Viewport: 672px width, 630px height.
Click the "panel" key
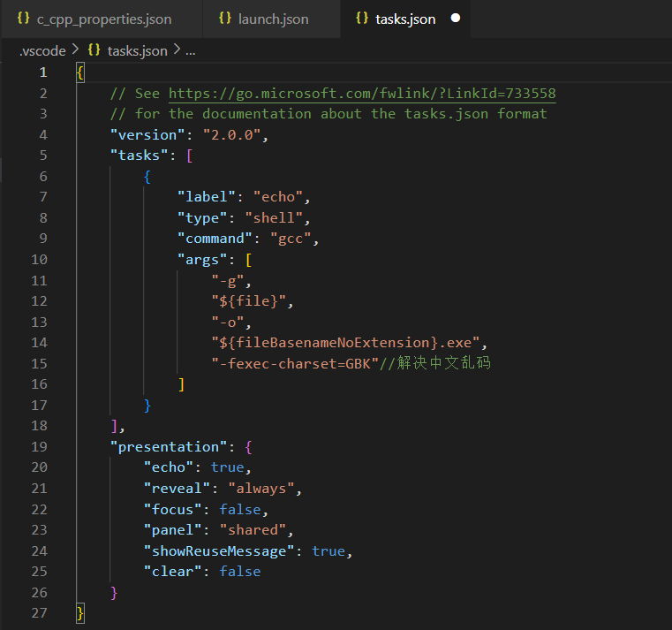pyautogui.click(x=173, y=530)
